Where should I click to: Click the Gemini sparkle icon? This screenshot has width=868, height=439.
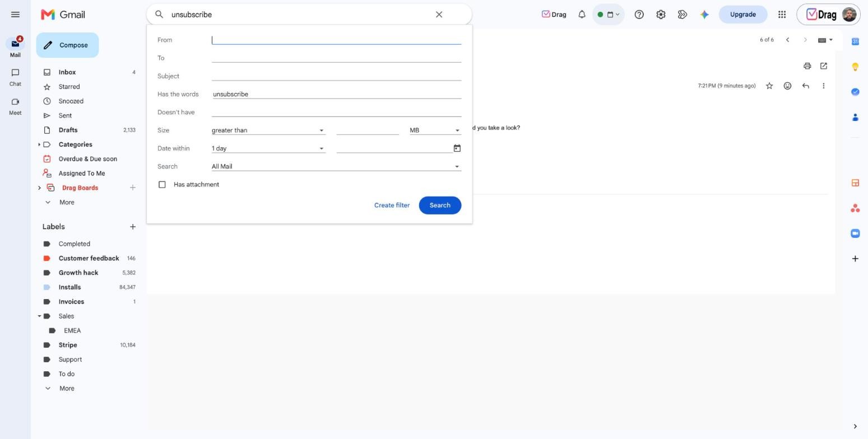pos(704,15)
